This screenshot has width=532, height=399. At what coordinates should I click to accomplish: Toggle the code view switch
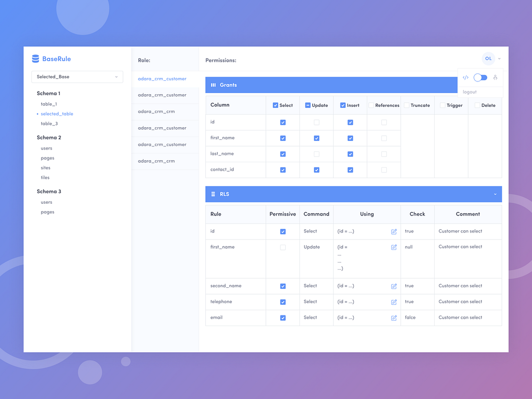point(480,78)
